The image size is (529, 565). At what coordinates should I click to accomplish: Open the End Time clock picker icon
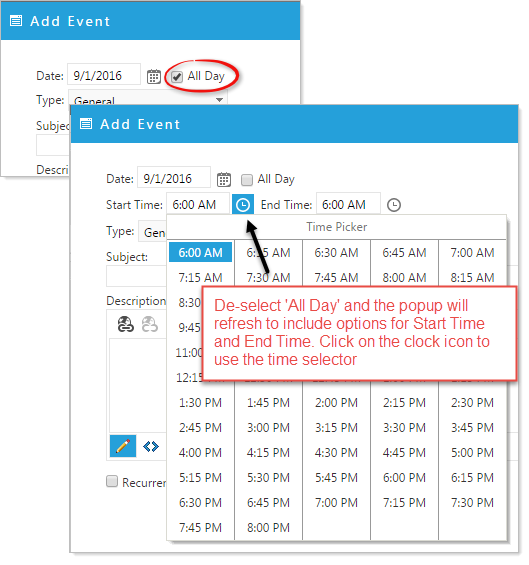click(x=394, y=205)
